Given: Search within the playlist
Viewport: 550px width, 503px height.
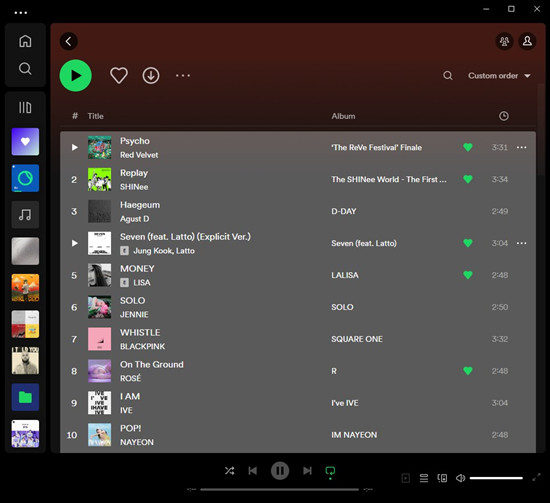Looking at the screenshot, I should pos(448,75).
